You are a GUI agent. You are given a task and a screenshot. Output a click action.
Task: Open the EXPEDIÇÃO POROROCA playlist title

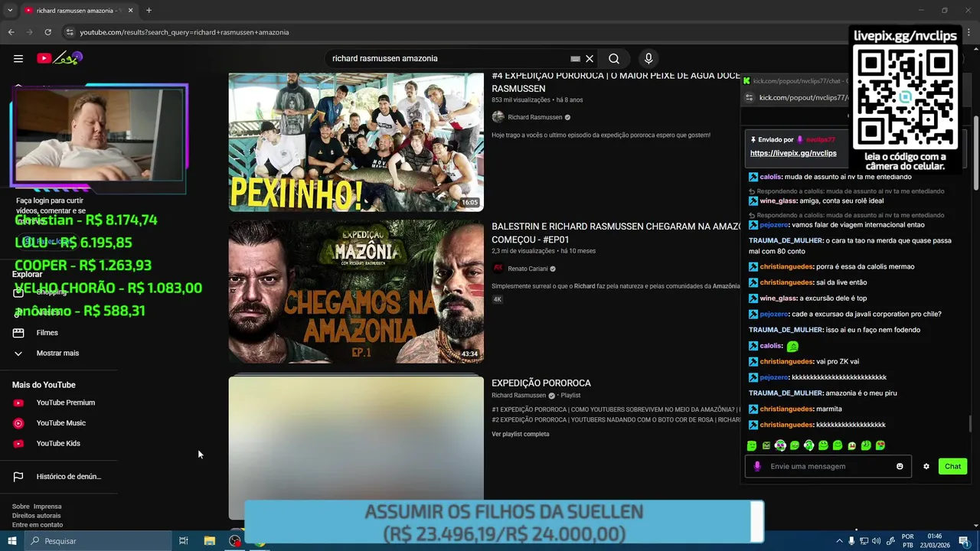(541, 383)
